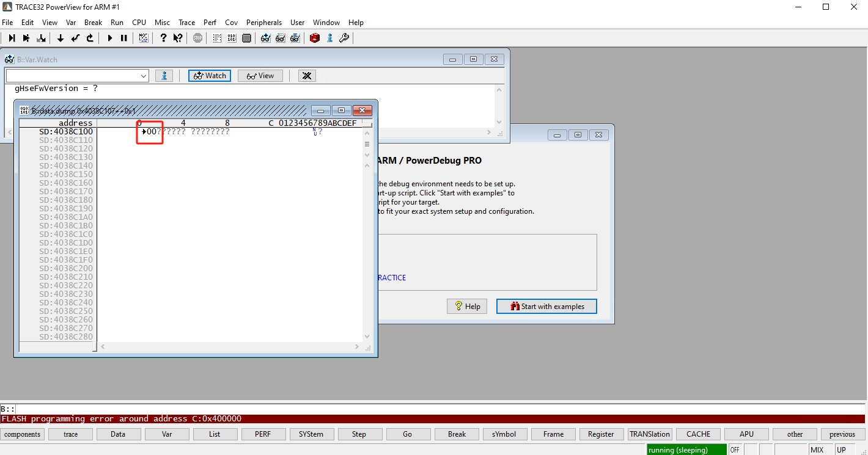Screen dimensions: 868x455
Task: Click the gHseFwVersion watch entry
Action: 56,89
